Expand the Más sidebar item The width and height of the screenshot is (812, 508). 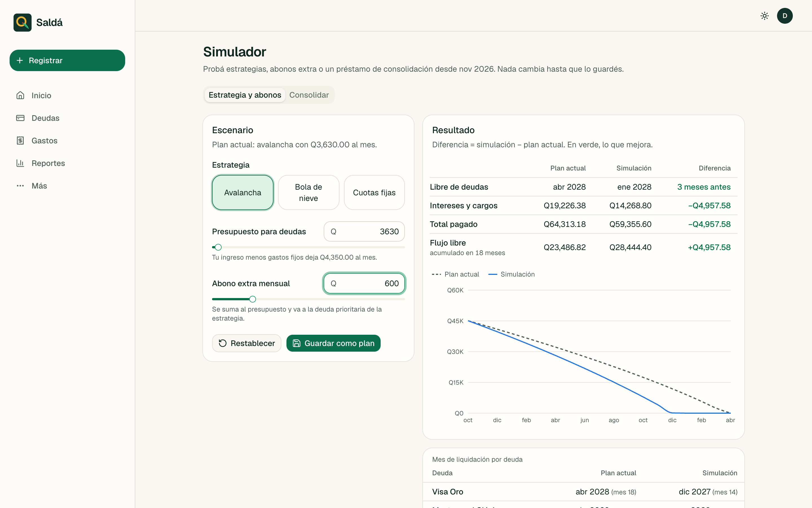(67, 186)
